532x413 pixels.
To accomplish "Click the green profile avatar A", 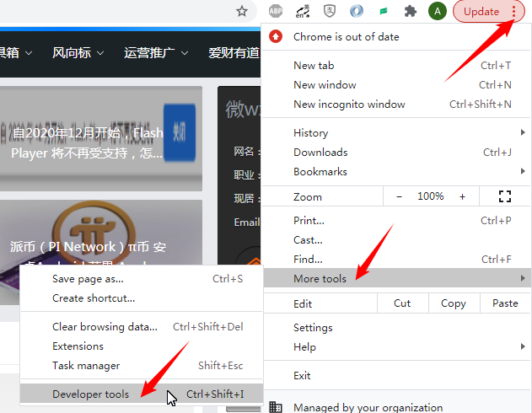I will pyautogui.click(x=437, y=11).
